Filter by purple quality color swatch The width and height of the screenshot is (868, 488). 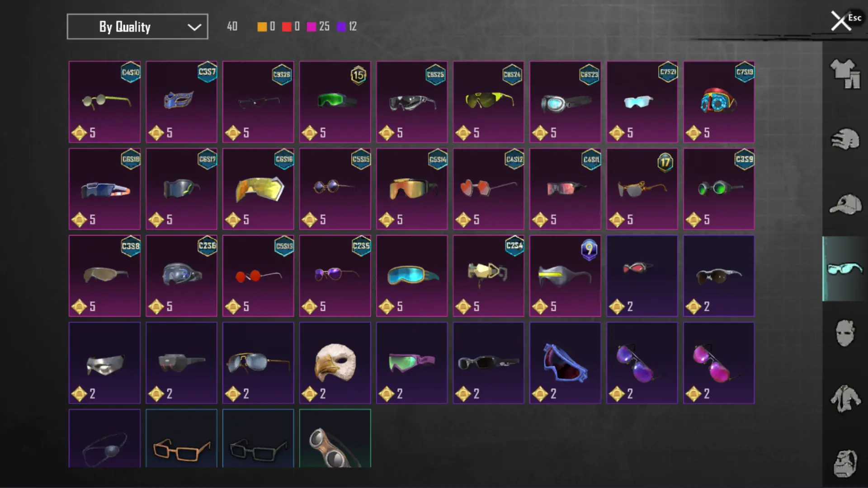341,27
